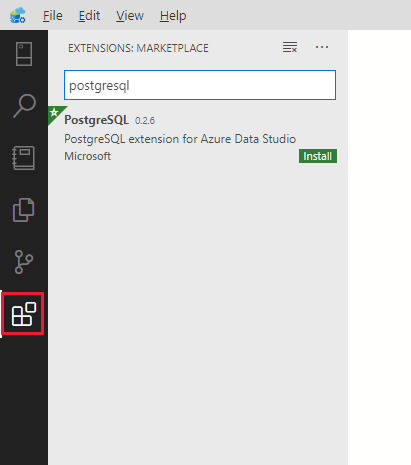Viewport: 411px width, 465px height.
Task: Focus the extensions search box containing postgresql
Action: 200,85
